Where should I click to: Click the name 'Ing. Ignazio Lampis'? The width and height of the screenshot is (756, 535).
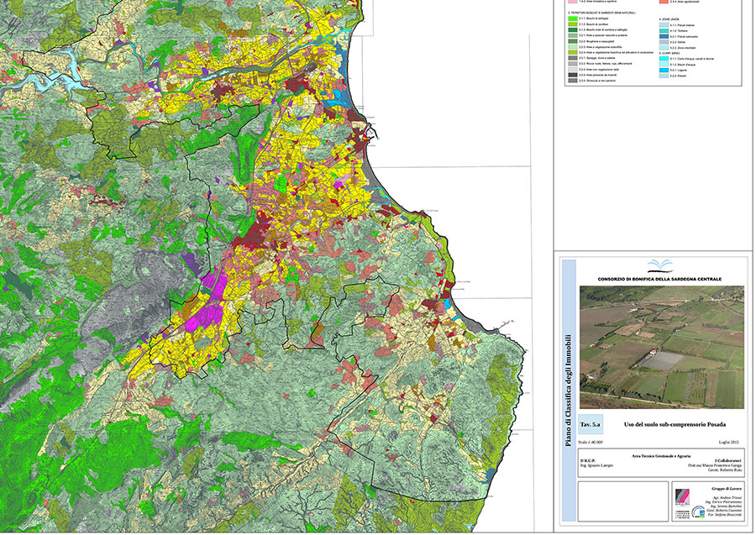pyautogui.click(x=596, y=465)
